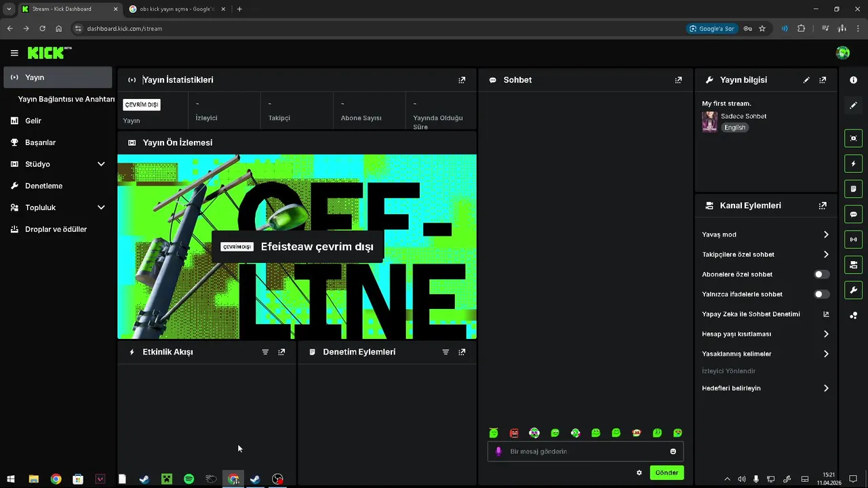Bookmark this page with star icon
Screen dimensions: 868x488
[x=762, y=28]
